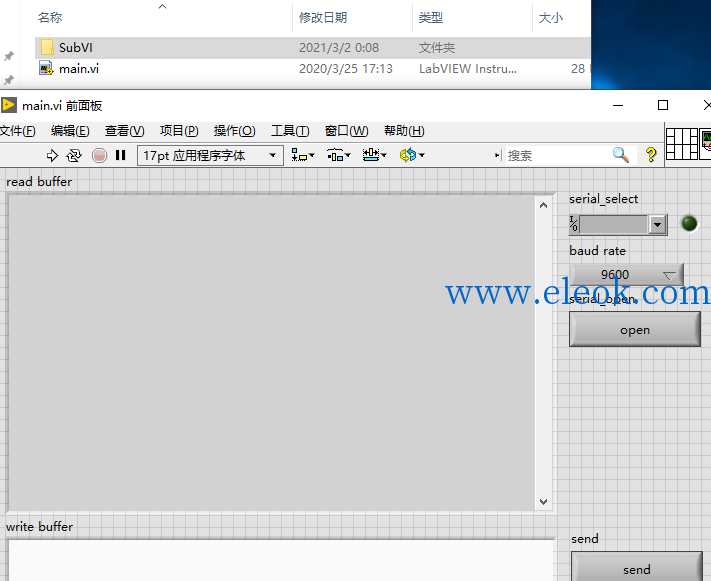Expand serial_select VISA resource dropdown
The height and width of the screenshot is (581, 711).
657,225
